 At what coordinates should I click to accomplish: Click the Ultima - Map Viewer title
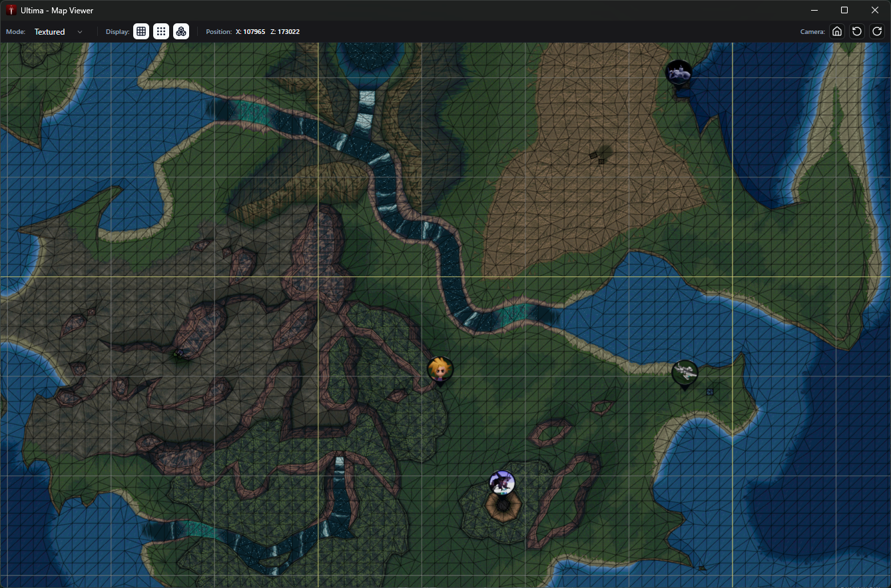pyautogui.click(x=57, y=11)
